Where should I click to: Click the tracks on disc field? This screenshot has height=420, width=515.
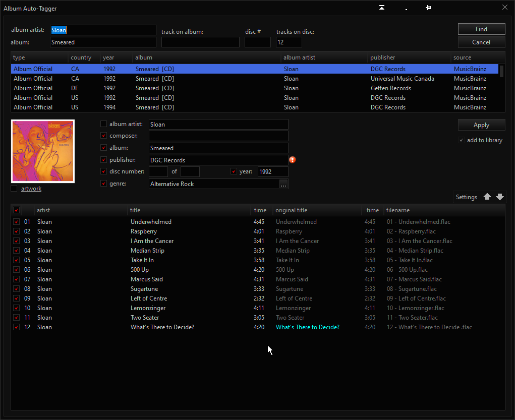click(289, 42)
